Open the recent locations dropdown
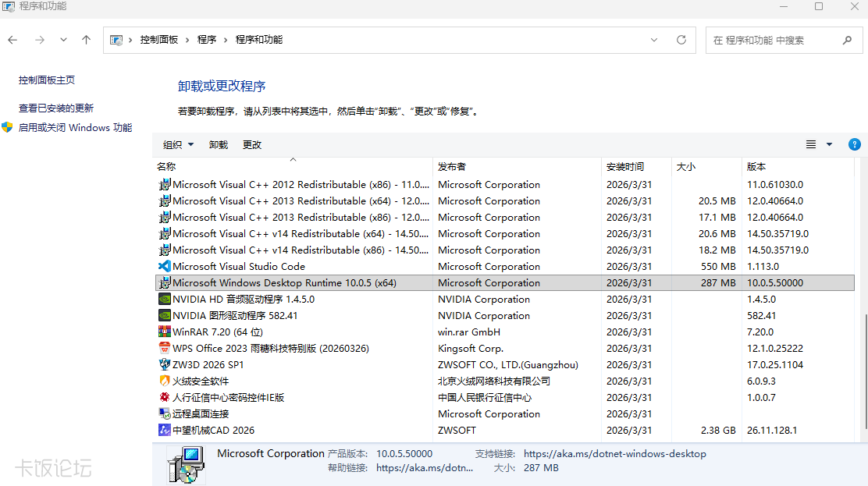 [64, 40]
